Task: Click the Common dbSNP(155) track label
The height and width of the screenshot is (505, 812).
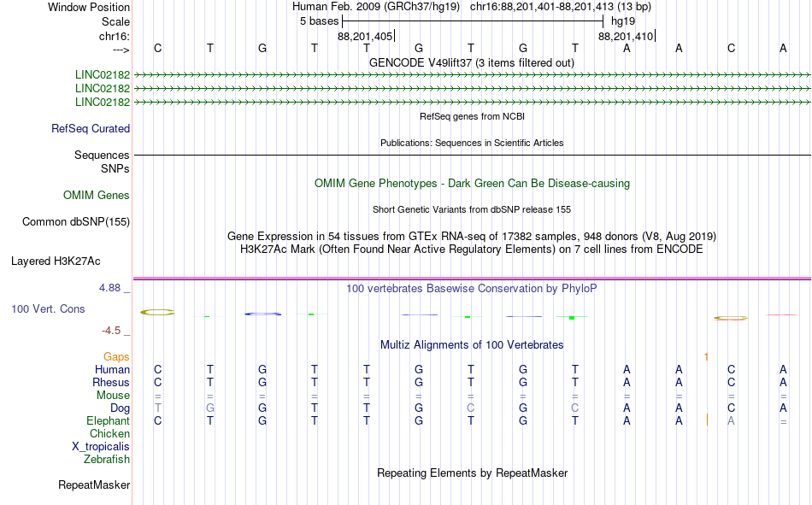Action: point(76,221)
